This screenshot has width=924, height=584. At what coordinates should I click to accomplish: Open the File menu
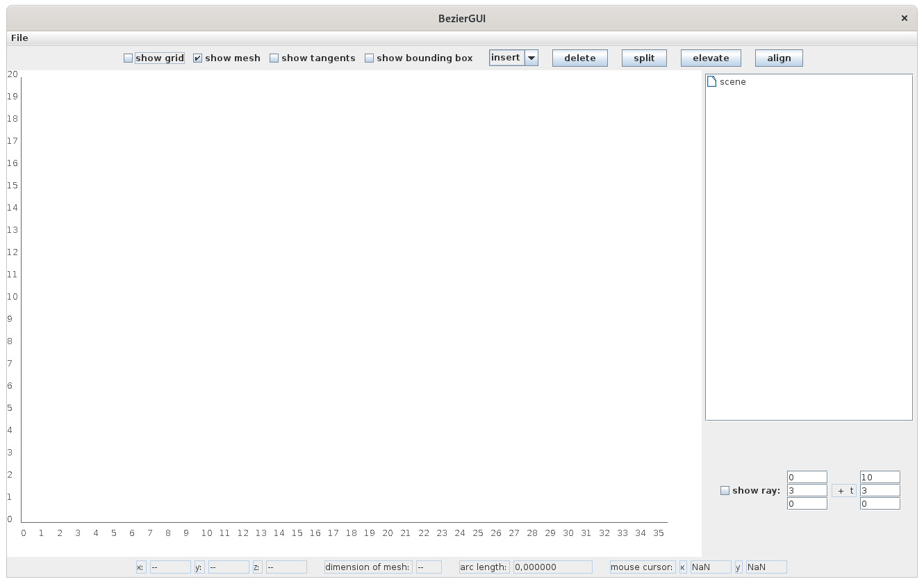pos(19,38)
